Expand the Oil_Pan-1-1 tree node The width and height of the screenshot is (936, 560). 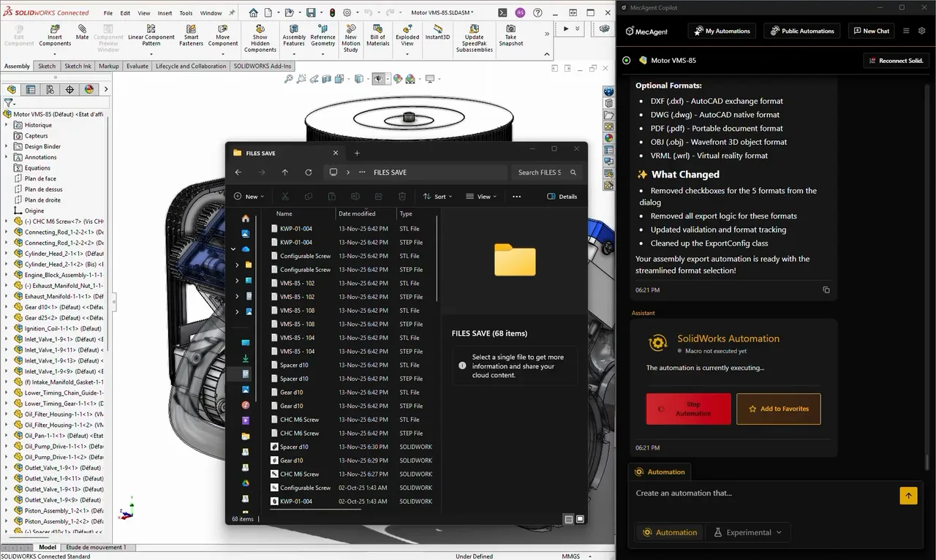coord(7,436)
